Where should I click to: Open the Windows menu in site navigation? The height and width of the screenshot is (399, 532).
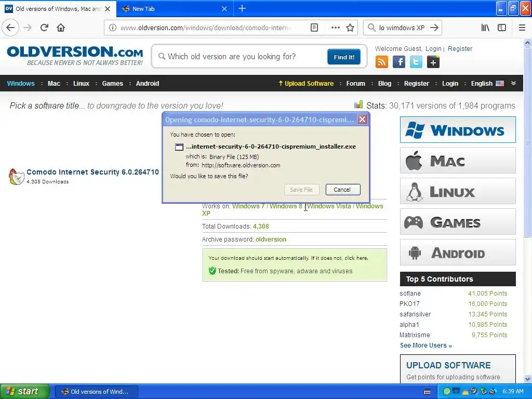tap(21, 84)
